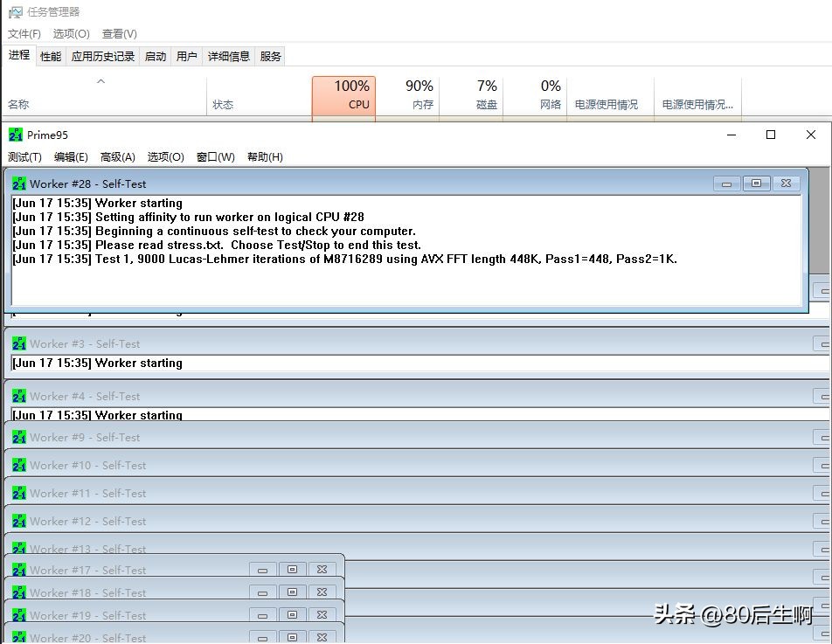Open the 高级(A) menu in Prime95
This screenshot has height=644, width=832.
coord(117,157)
